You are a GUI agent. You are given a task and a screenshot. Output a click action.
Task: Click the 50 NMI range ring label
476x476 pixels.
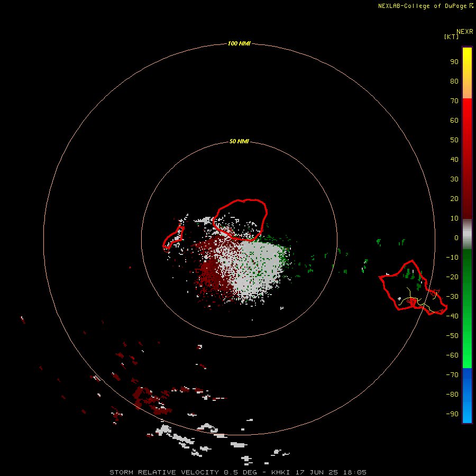click(x=239, y=141)
